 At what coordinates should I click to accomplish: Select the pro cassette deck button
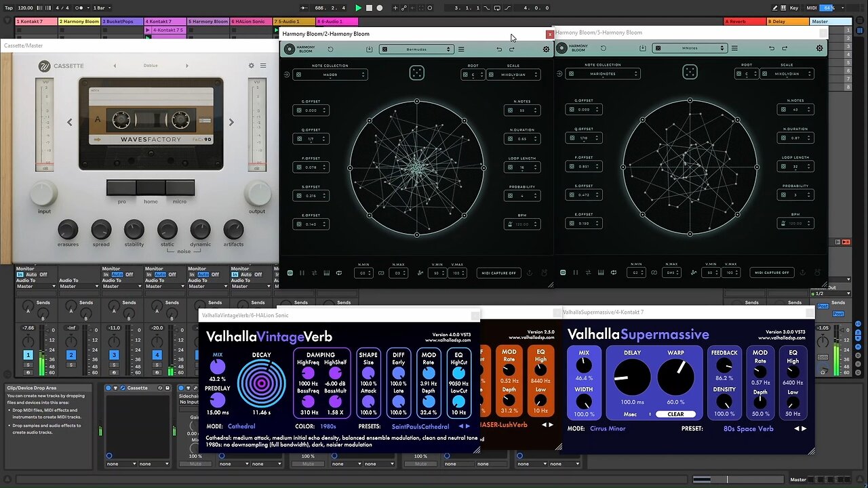tap(121, 188)
